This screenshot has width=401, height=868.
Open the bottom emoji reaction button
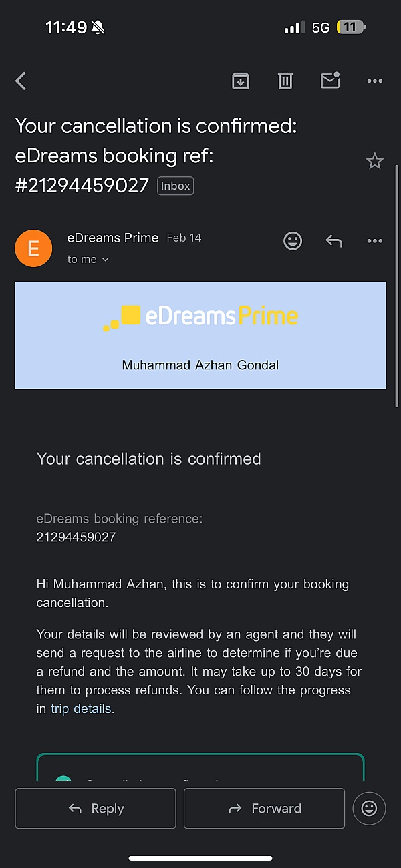(x=369, y=809)
